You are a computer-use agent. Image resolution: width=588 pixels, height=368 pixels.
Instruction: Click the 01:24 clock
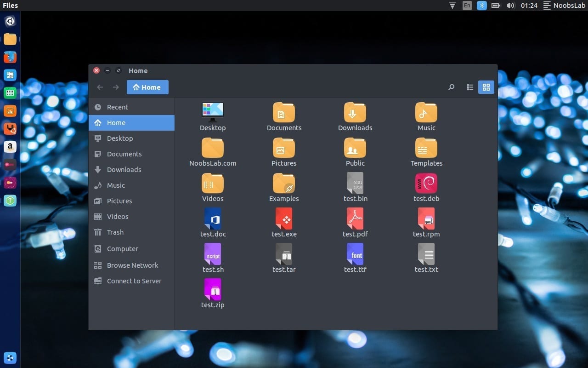point(529,6)
